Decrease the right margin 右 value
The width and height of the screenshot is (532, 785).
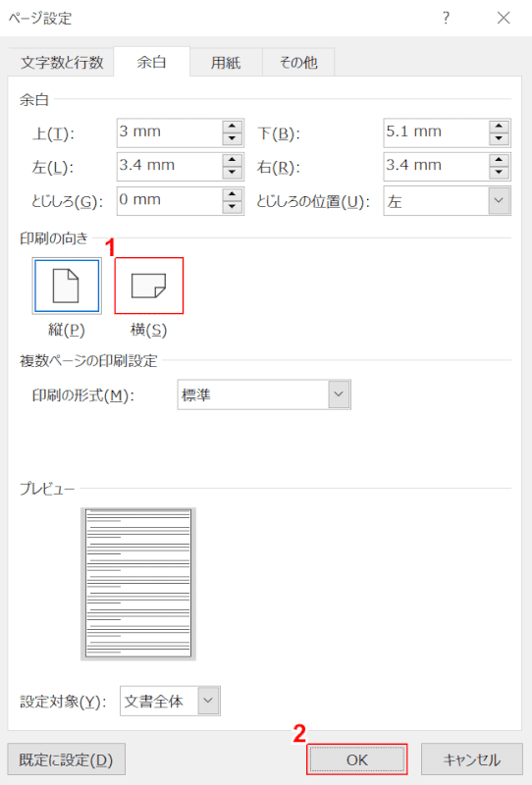click(499, 173)
